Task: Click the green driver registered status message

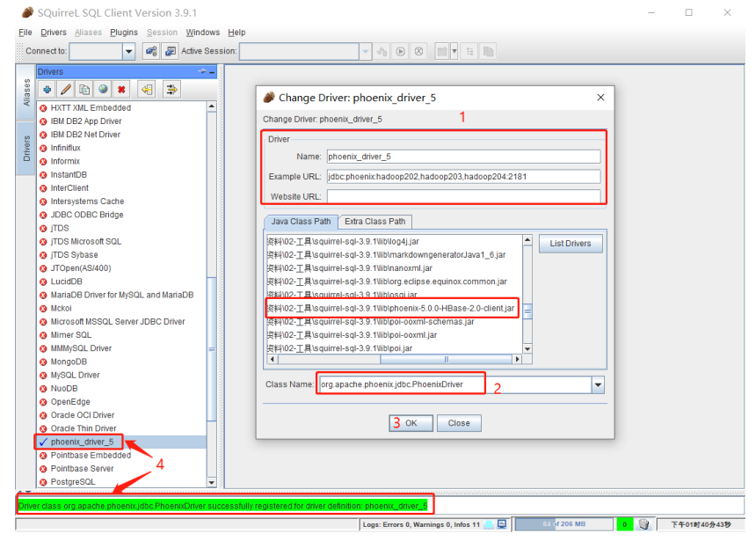Action: pos(222,506)
